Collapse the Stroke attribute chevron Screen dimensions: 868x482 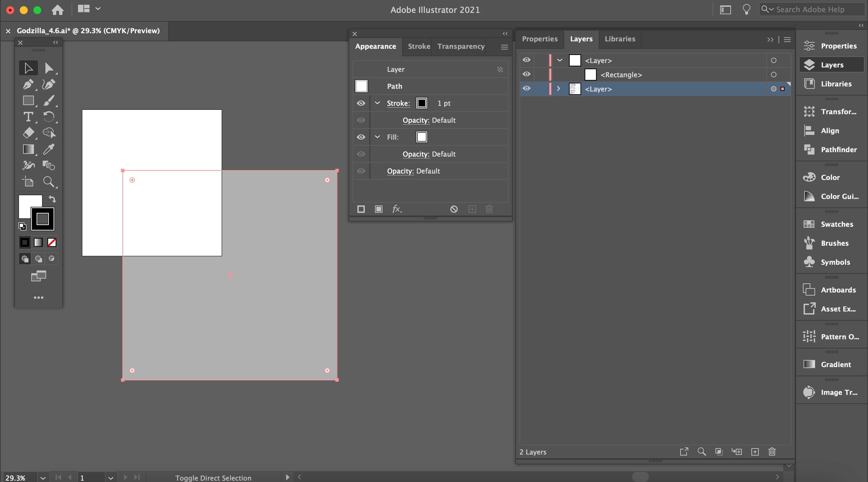point(377,103)
